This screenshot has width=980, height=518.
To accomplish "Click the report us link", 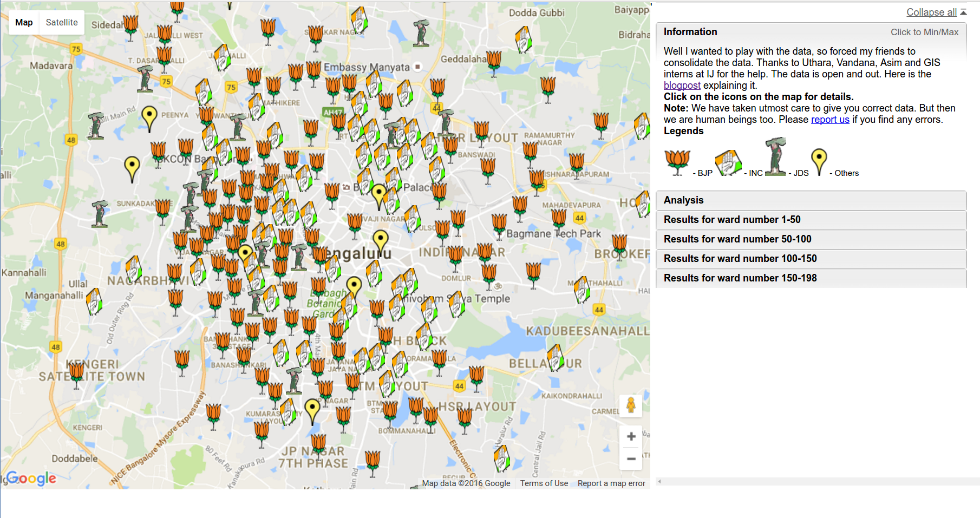I will click(830, 119).
